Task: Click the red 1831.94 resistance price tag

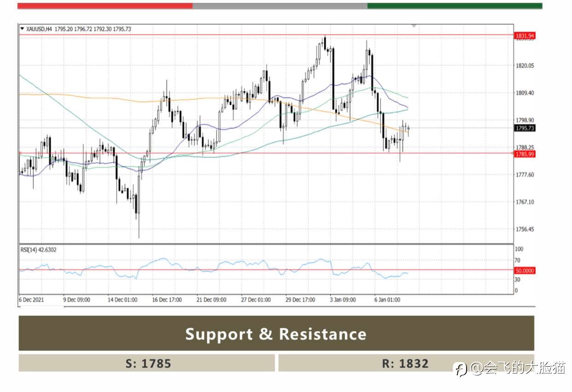Action: 525,35
